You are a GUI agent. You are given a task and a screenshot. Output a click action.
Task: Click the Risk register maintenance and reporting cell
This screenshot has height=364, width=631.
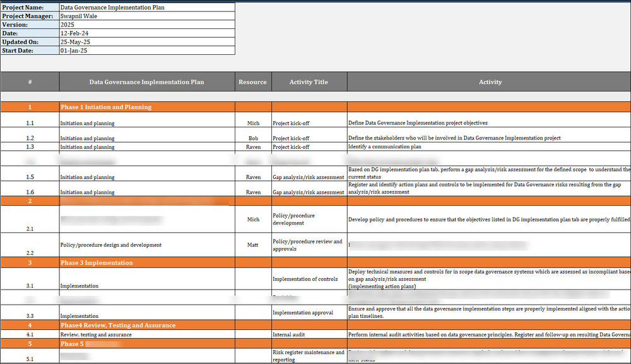[309, 355]
